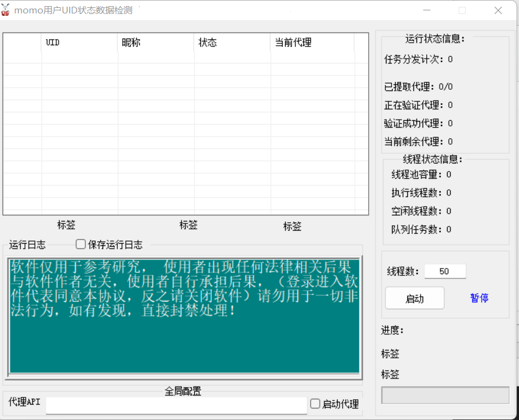Viewport: 519px width, 420px height.
Task: Click the momo app icon in title bar
Action: [x=6, y=10]
